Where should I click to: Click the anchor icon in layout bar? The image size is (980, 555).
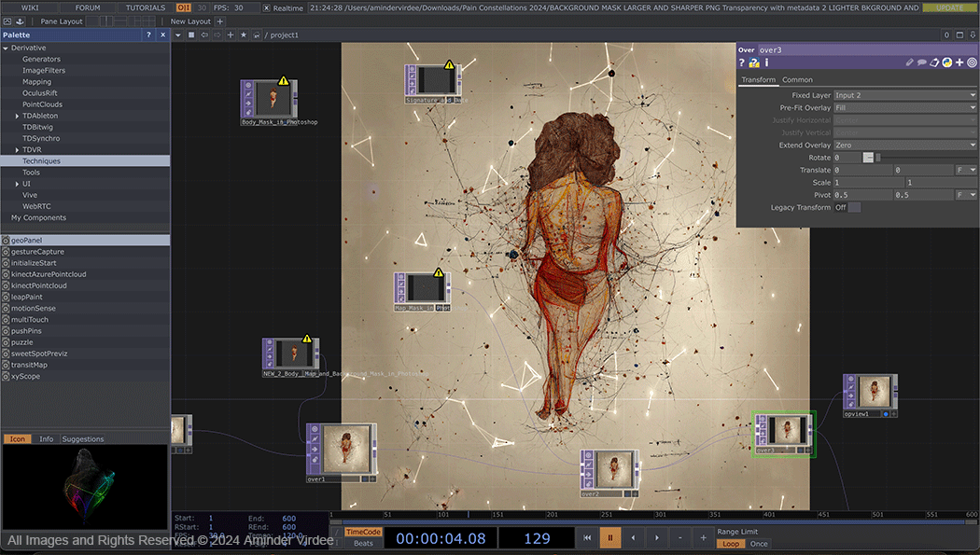pyautogui.click(x=20, y=21)
